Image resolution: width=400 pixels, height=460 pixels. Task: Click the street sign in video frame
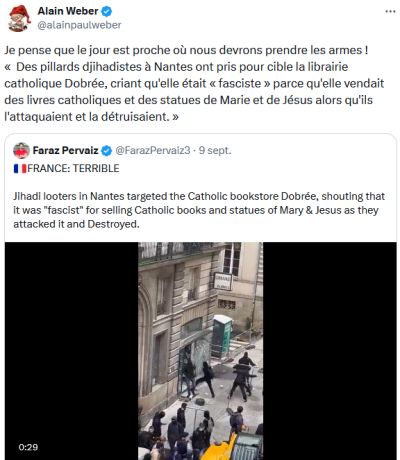[223, 282]
